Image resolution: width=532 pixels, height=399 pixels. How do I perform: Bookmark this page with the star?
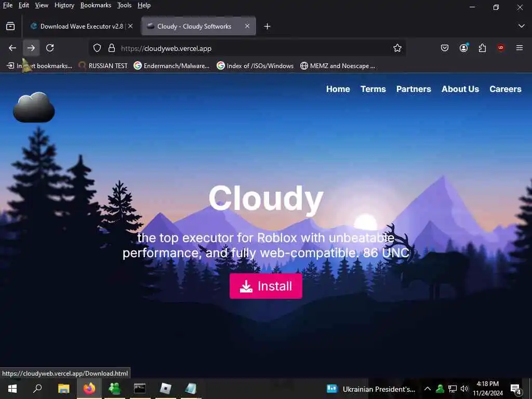[397, 48]
